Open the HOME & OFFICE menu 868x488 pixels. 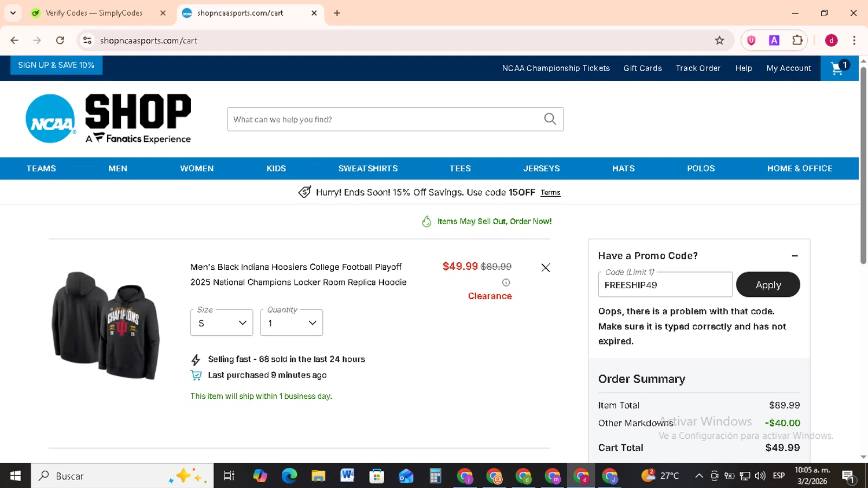(x=800, y=168)
